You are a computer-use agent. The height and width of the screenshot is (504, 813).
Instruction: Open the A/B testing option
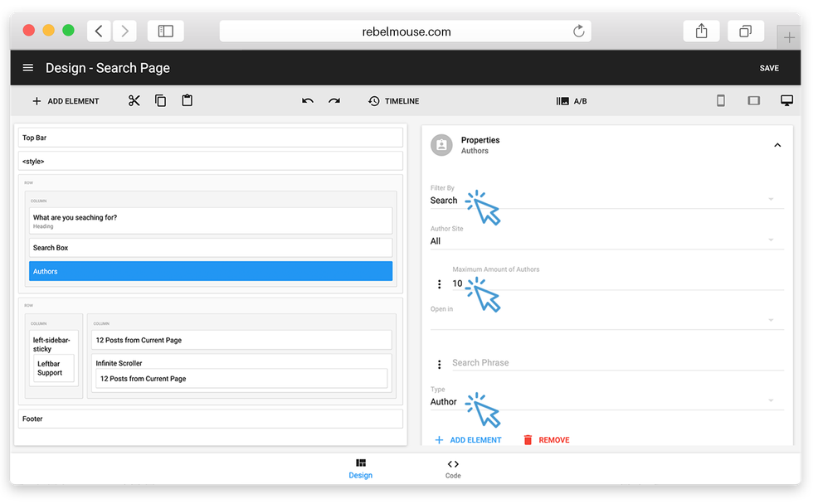click(x=572, y=101)
